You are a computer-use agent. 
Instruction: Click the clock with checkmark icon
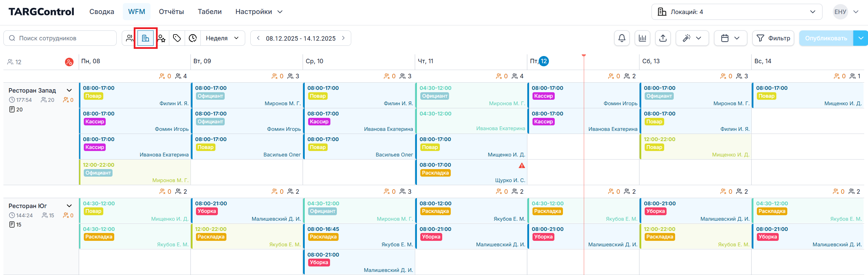coord(193,38)
